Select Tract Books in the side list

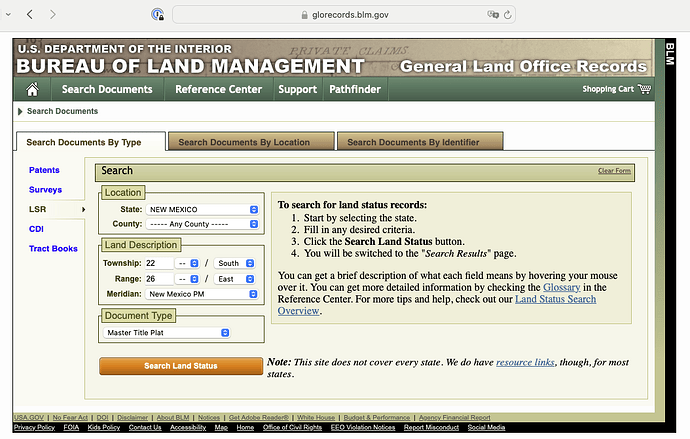53,249
